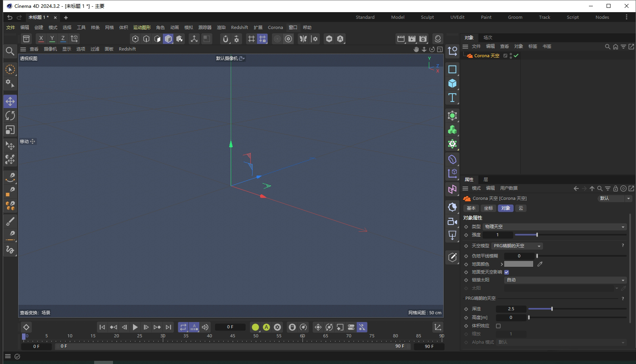Open the 文件 menu in menu bar

(11, 27)
